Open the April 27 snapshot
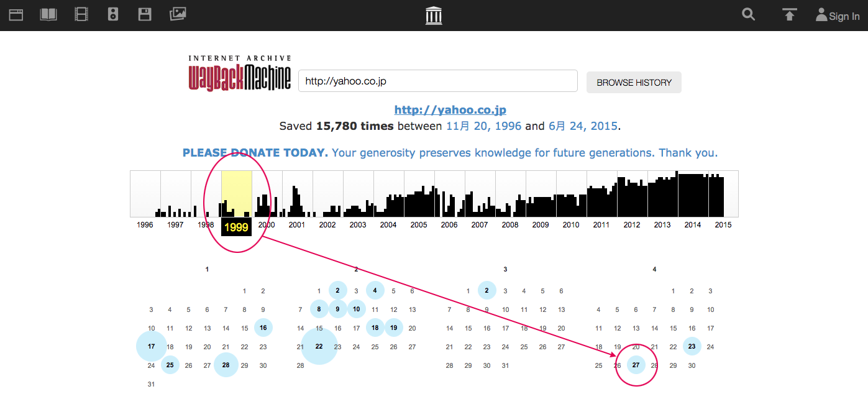The image size is (868, 394). point(636,365)
